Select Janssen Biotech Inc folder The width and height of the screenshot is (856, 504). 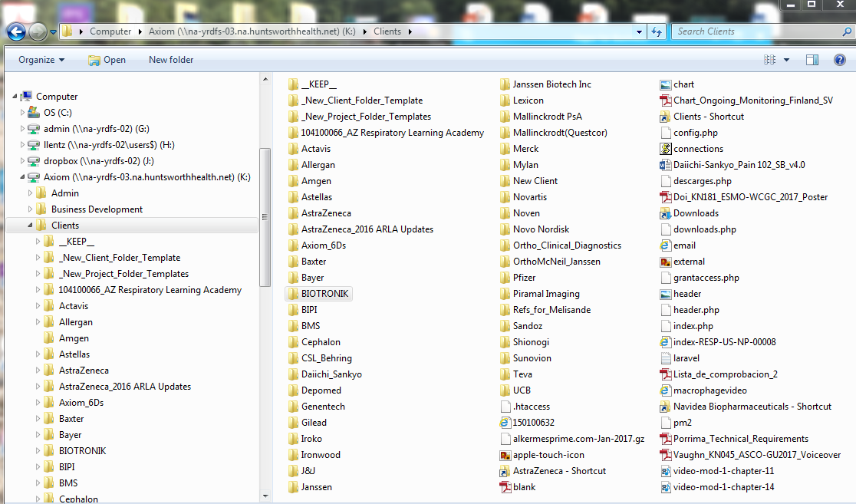click(545, 84)
